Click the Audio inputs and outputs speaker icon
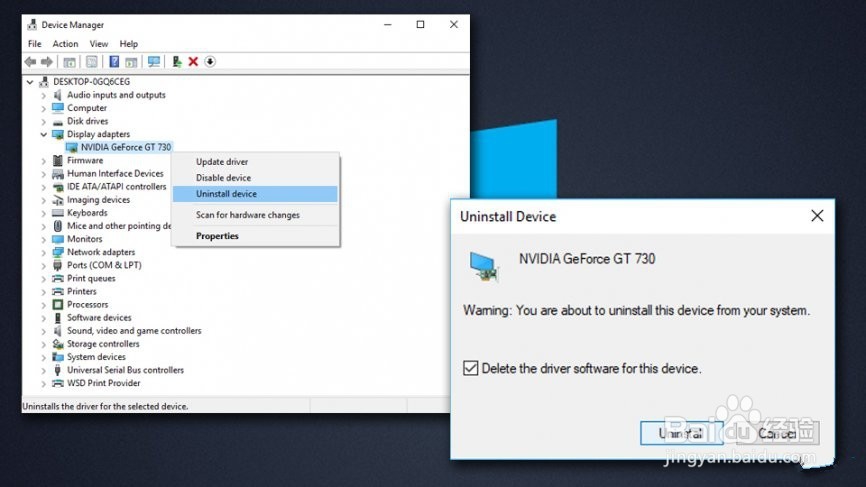The height and width of the screenshot is (487, 866). click(x=57, y=95)
